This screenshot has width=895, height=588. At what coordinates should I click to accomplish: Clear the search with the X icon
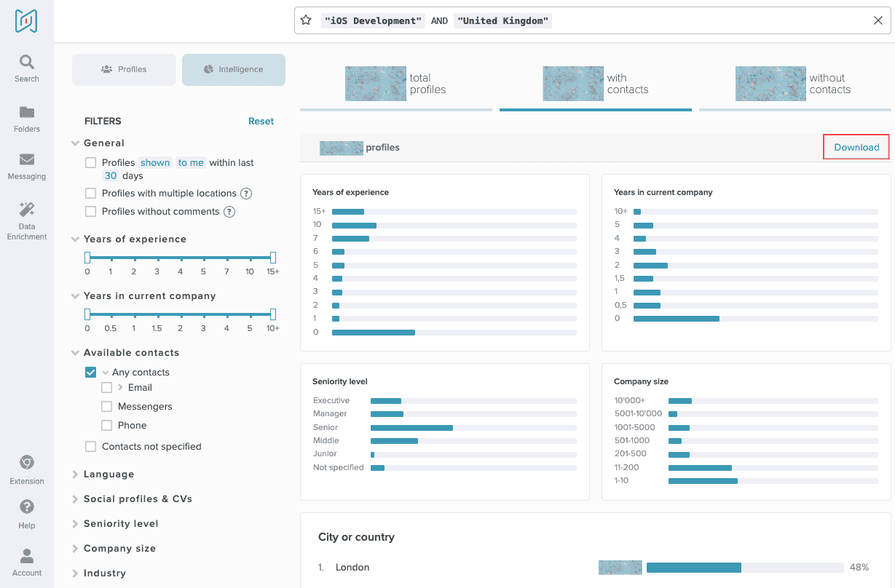click(878, 20)
